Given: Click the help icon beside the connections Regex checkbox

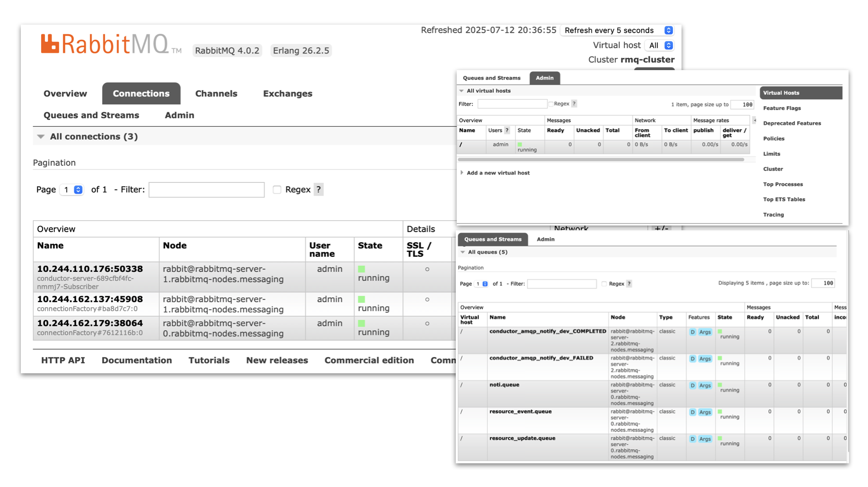Looking at the screenshot, I should [x=319, y=189].
